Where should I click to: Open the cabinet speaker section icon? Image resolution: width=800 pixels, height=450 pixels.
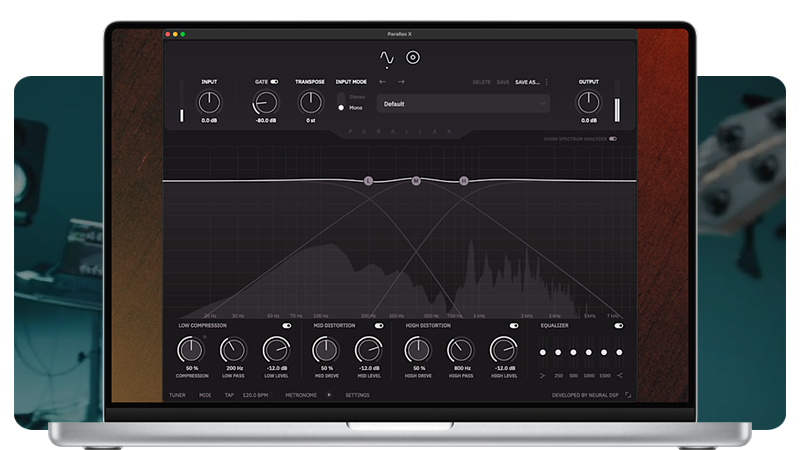click(x=413, y=57)
